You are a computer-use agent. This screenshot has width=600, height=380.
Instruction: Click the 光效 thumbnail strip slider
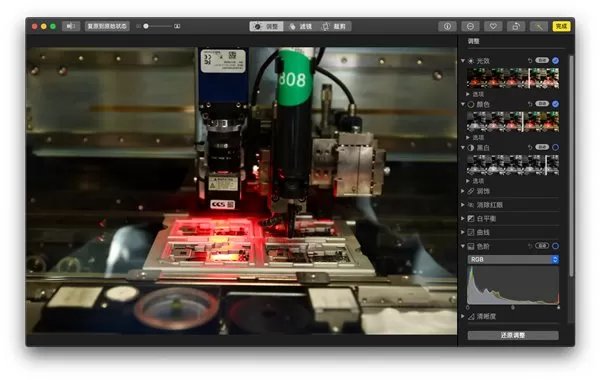click(513, 78)
